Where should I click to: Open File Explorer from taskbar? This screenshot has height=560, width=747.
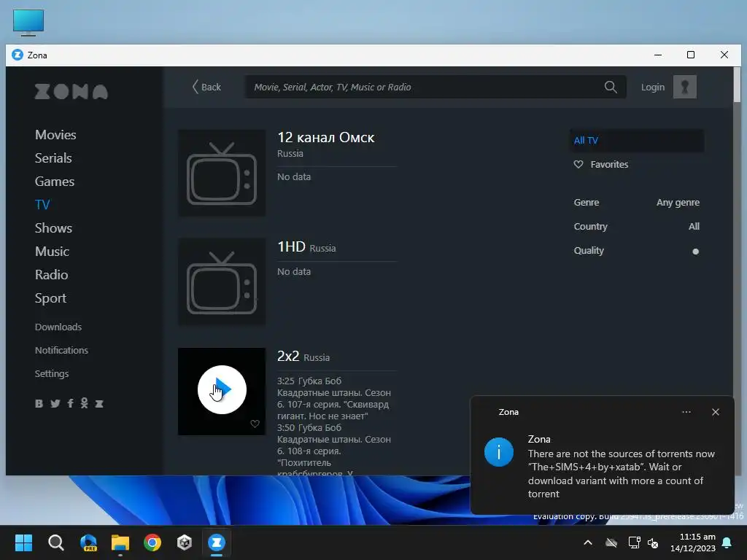coord(120,542)
